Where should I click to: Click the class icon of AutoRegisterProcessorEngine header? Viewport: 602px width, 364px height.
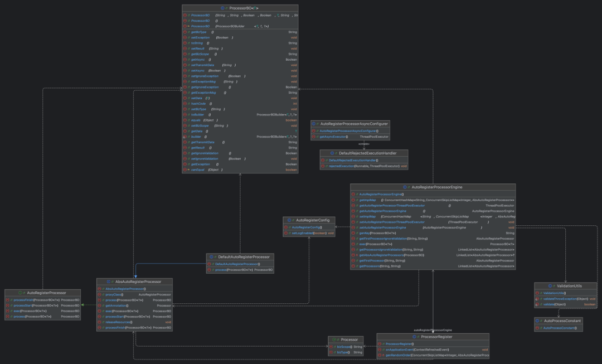[405, 187]
